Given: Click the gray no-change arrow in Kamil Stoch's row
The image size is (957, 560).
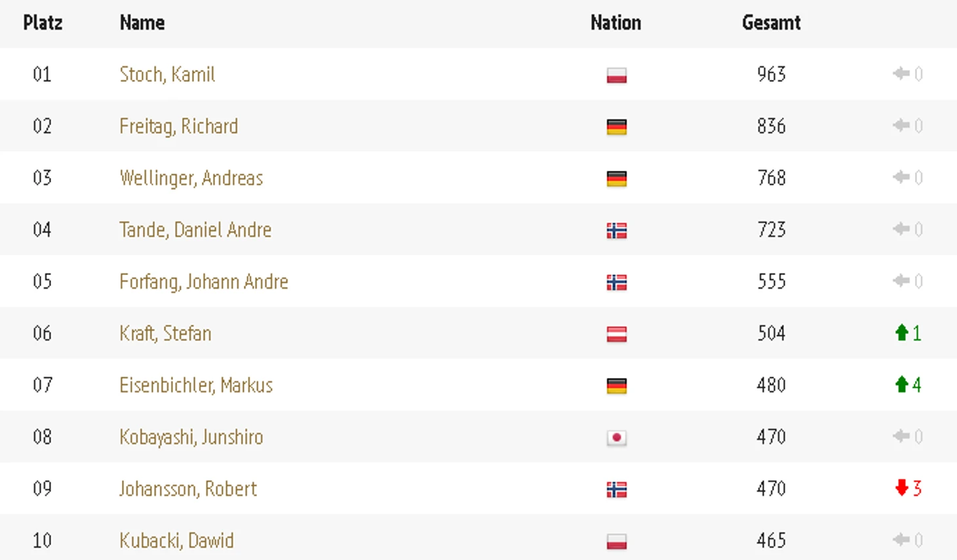Looking at the screenshot, I should click(x=901, y=73).
